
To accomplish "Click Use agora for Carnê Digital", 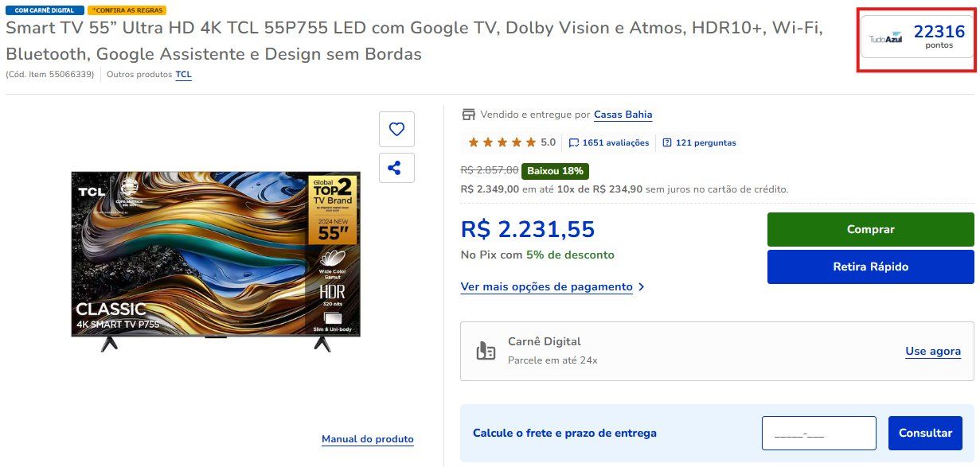I will coord(933,351).
